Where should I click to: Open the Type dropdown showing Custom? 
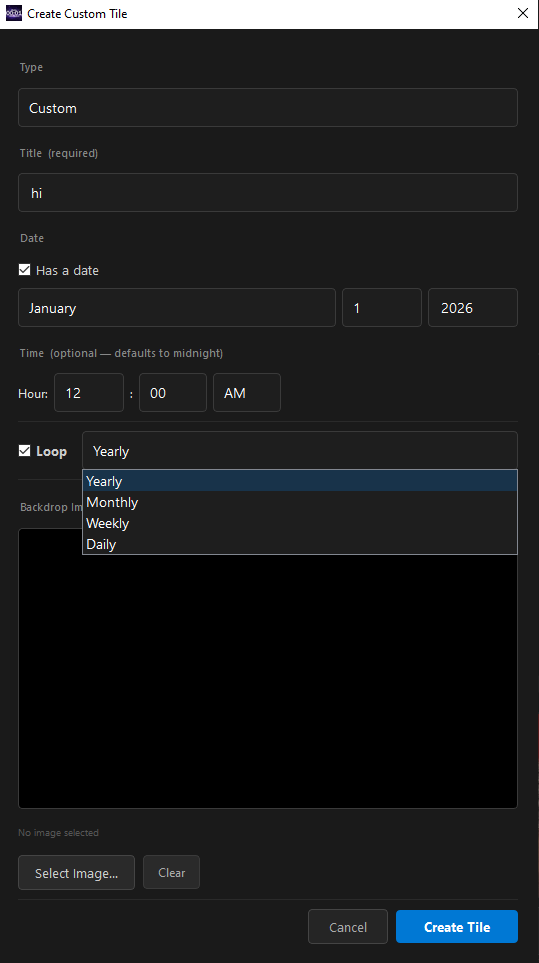(x=268, y=107)
